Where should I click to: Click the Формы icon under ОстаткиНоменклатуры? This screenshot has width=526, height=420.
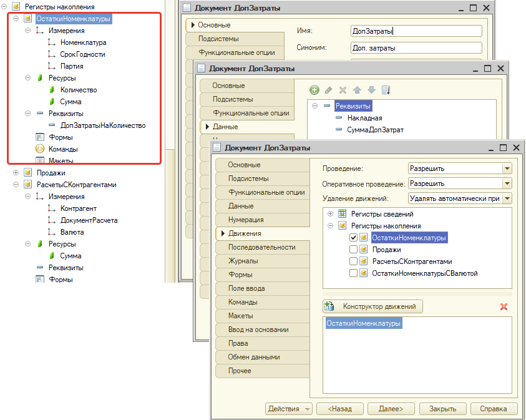pyautogui.click(x=40, y=137)
